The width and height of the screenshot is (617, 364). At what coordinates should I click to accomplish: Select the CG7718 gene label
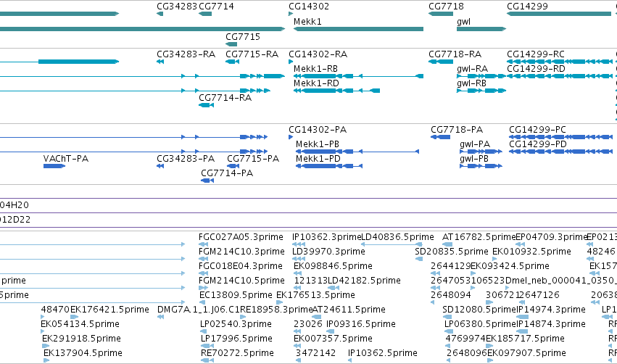point(446,7)
